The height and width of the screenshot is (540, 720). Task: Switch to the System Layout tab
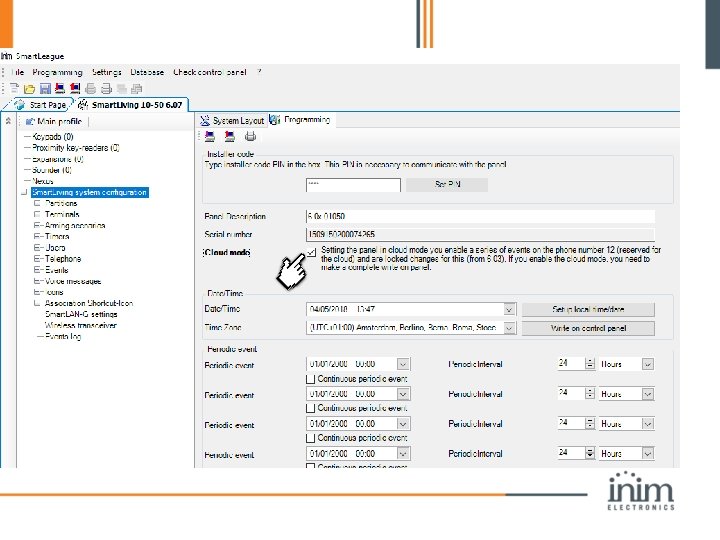[x=232, y=120]
